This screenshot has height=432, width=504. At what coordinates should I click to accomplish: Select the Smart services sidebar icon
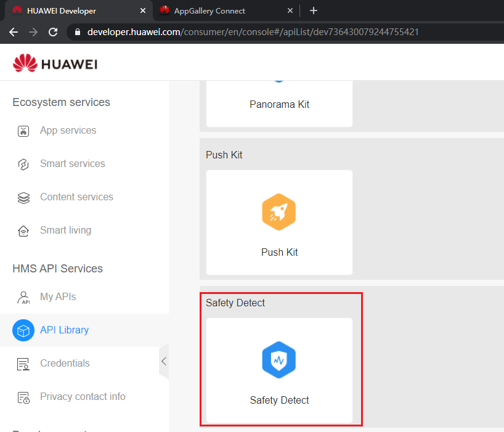(23, 163)
